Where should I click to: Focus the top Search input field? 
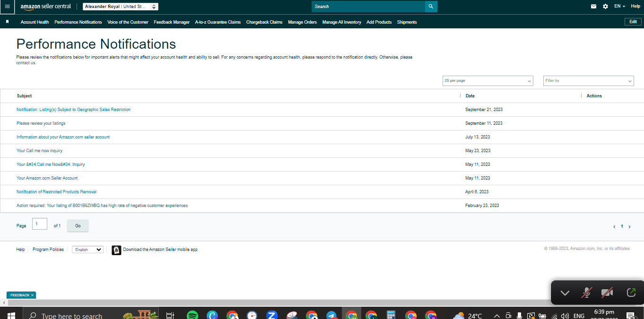coord(368,7)
